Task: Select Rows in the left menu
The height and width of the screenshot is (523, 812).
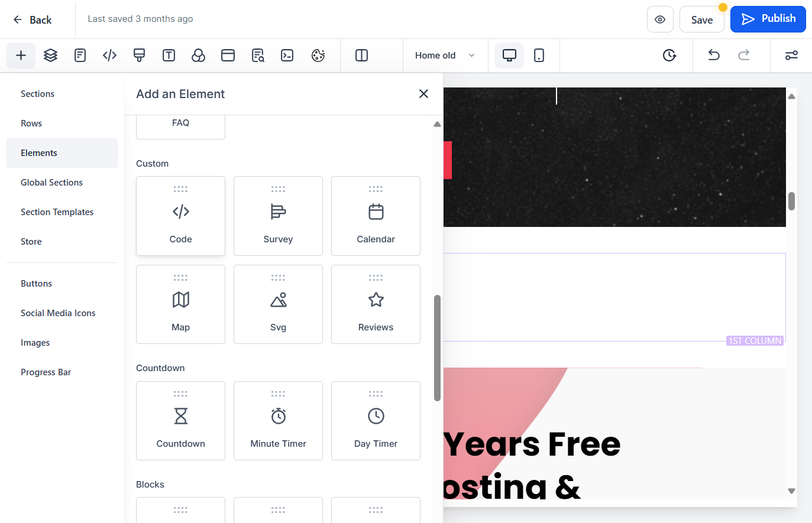Action: (62, 124)
